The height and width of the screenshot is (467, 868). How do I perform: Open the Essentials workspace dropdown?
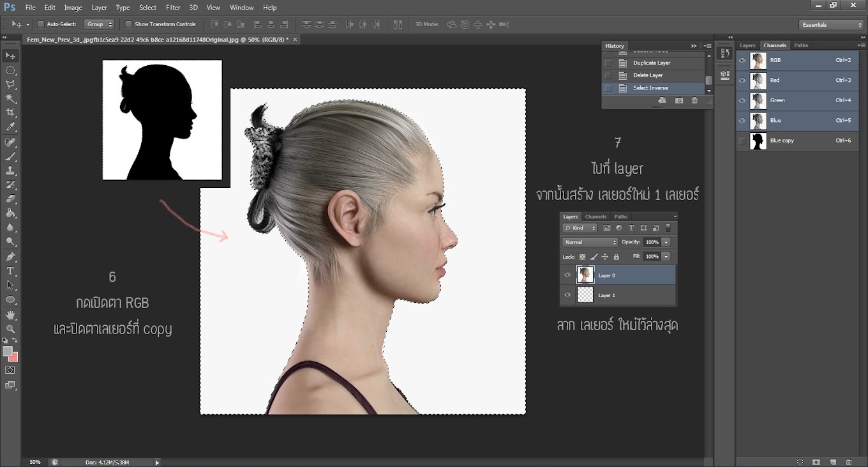click(831, 25)
